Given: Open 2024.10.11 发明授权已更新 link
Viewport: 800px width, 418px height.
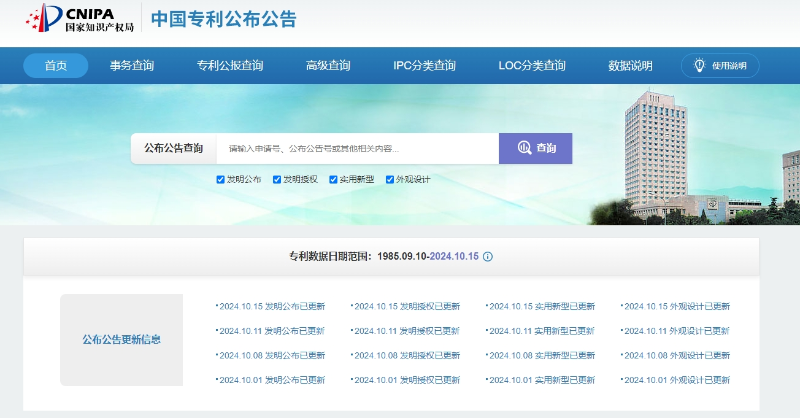Looking at the screenshot, I should (407, 331).
